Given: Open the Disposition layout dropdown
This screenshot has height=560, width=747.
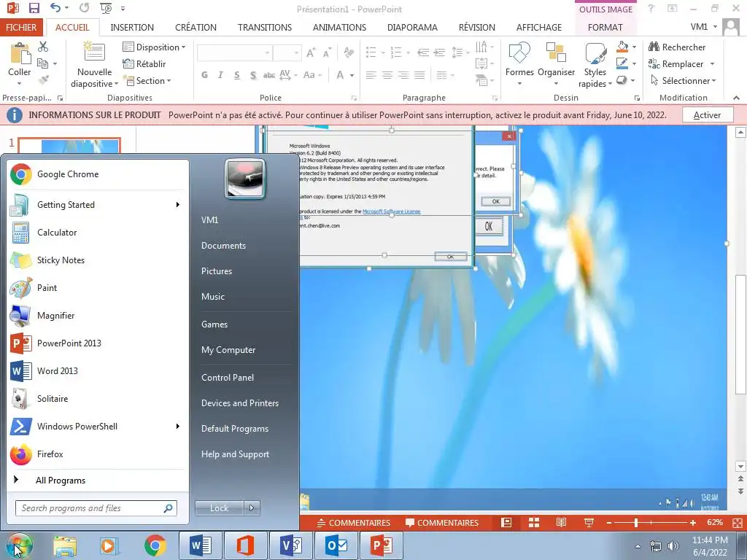Looking at the screenshot, I should click(154, 47).
